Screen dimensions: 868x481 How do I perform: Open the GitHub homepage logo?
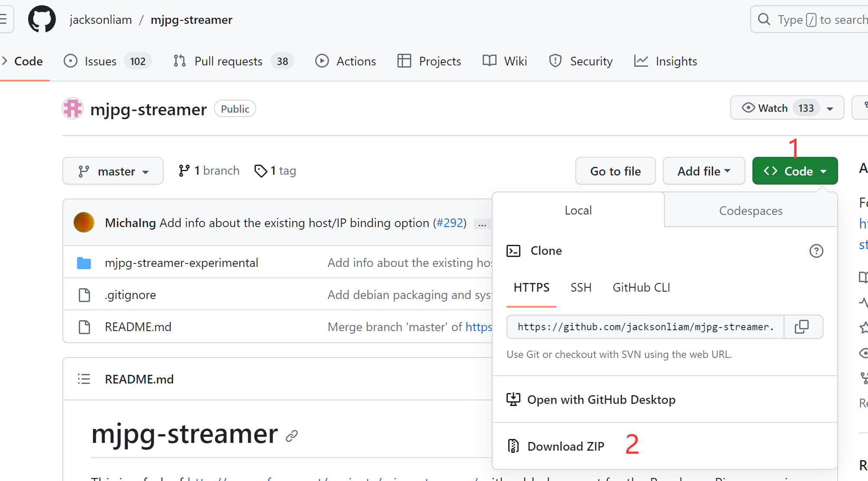tap(42, 19)
